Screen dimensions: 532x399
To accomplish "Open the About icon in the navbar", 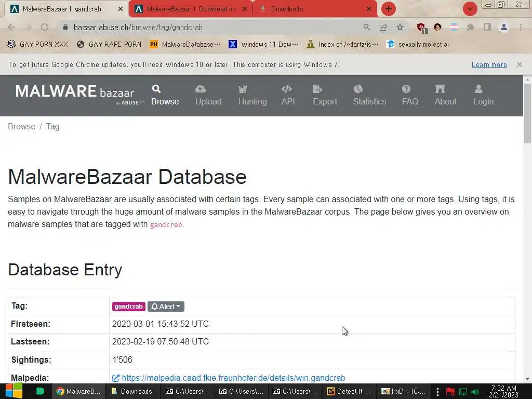I will point(440,89).
